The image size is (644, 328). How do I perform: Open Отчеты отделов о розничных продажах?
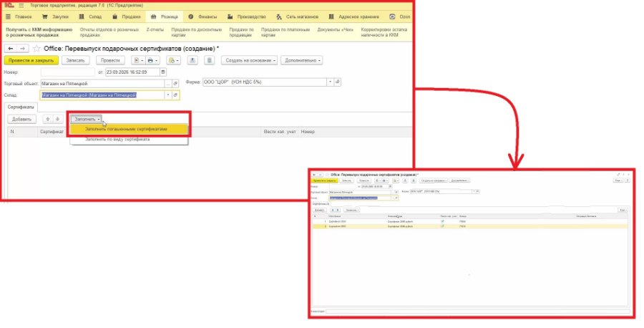109,32
